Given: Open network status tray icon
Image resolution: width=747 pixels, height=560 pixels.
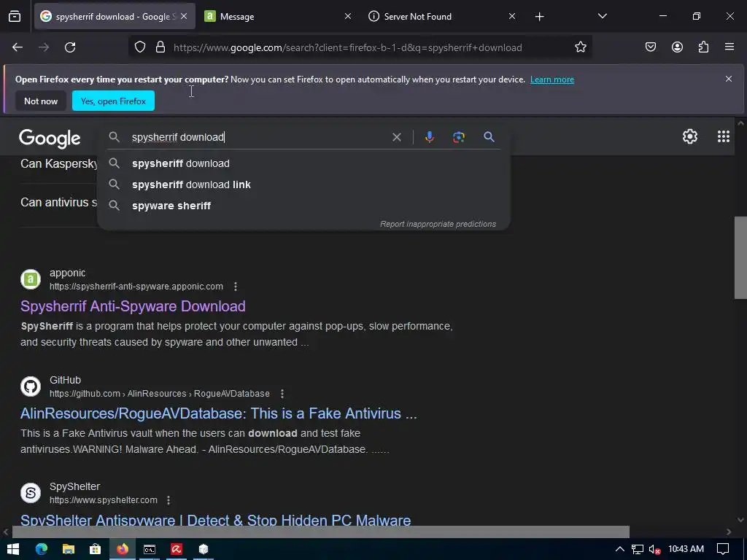Looking at the screenshot, I should point(638,549).
